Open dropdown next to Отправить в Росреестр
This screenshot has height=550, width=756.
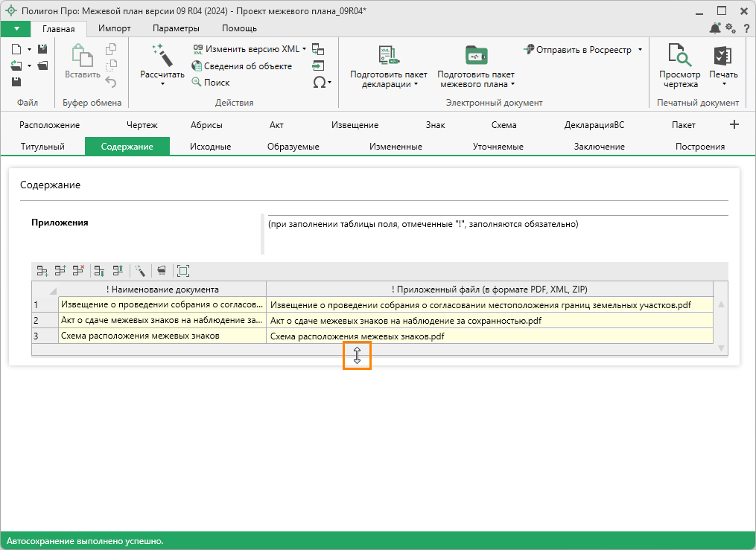click(x=640, y=50)
